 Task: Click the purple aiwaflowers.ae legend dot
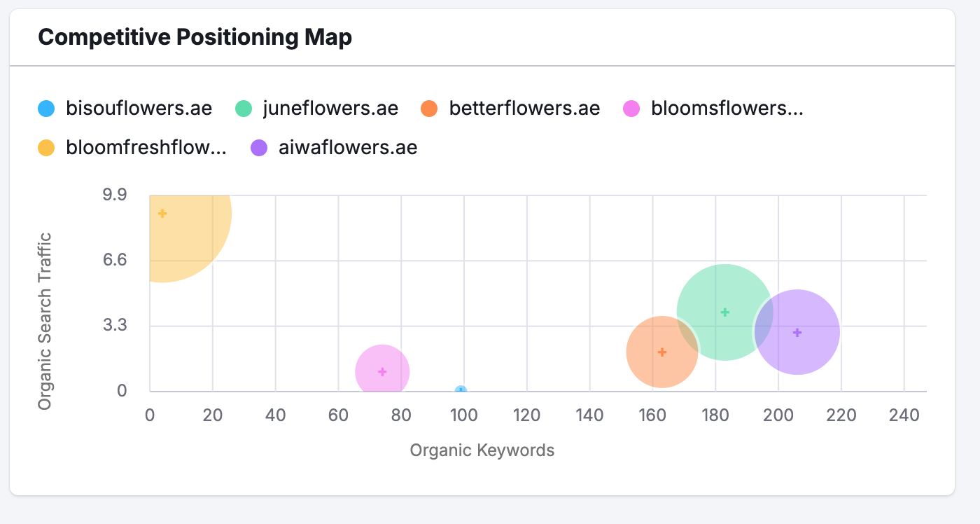pos(258,148)
